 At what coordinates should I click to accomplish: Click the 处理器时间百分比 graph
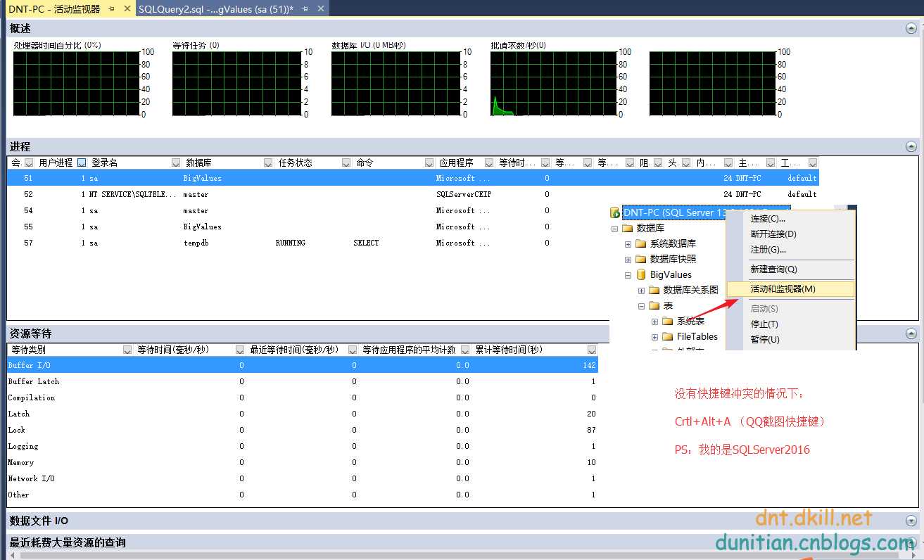tap(76, 84)
